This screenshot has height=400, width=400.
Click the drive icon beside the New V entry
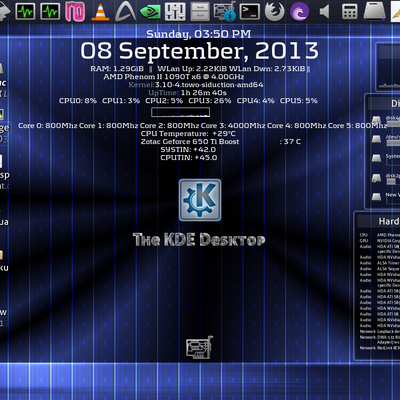coord(376,196)
